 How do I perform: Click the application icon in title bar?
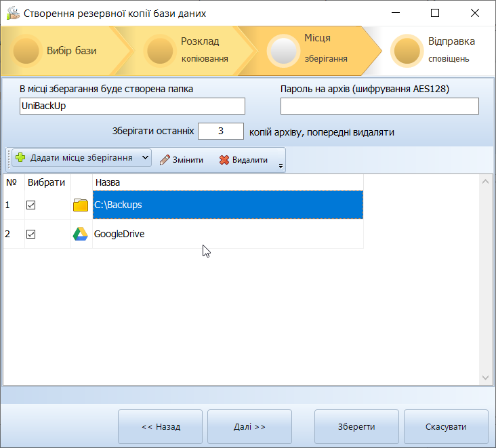click(x=13, y=13)
